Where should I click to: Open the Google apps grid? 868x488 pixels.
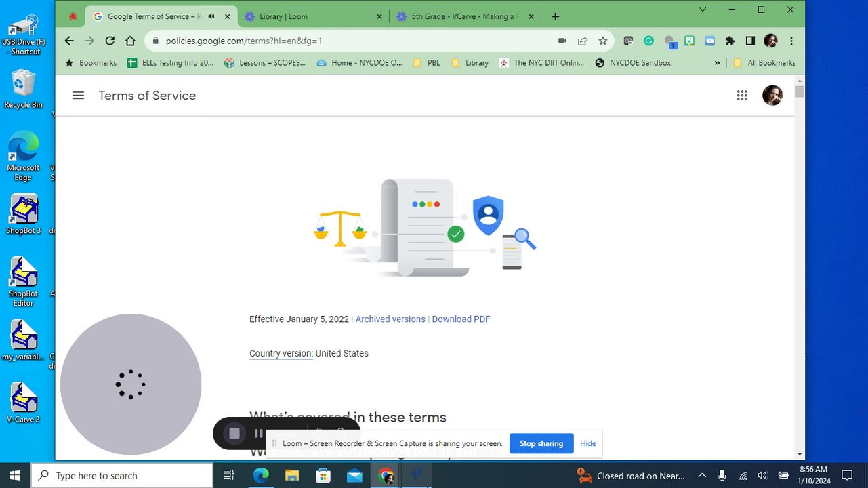pyautogui.click(x=742, y=96)
